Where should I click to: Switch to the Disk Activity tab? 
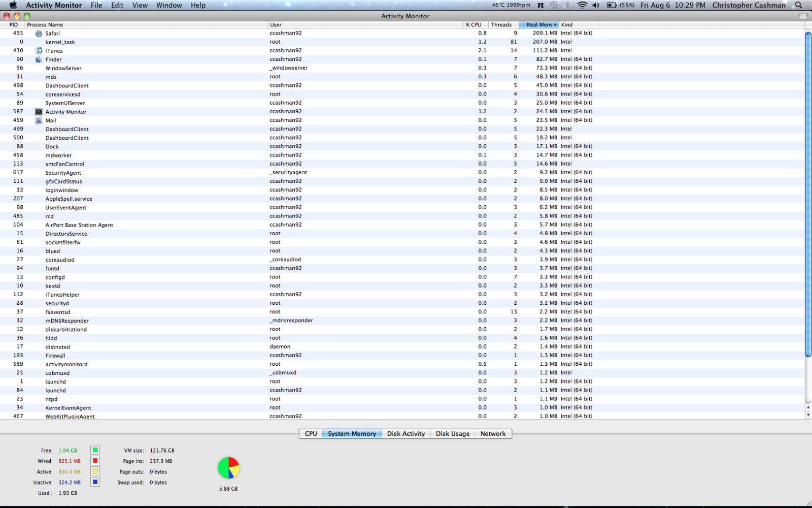pyautogui.click(x=406, y=434)
